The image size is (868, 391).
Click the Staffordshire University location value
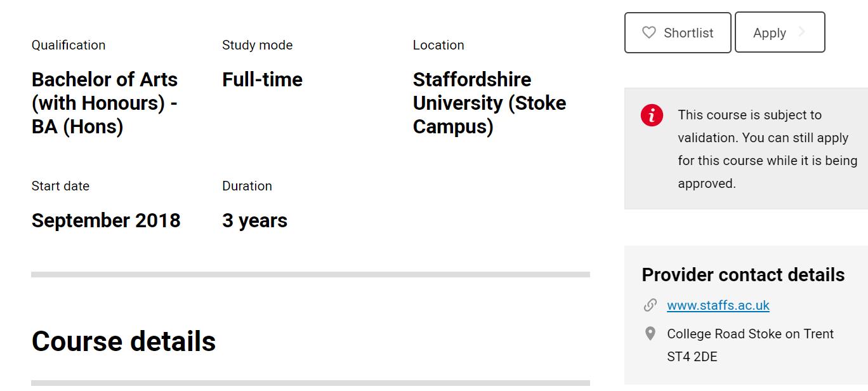coord(489,103)
